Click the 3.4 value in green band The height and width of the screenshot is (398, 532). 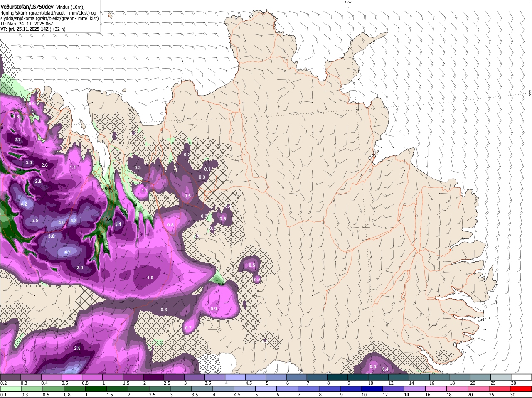click(x=109, y=219)
